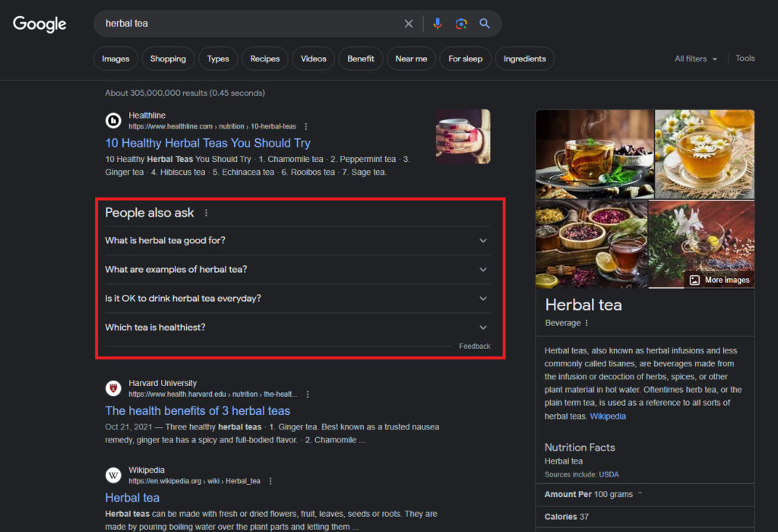Click the en.wikipedia.org URL breadcrumb
Viewport: 778px width, 532px height.
coord(194,481)
